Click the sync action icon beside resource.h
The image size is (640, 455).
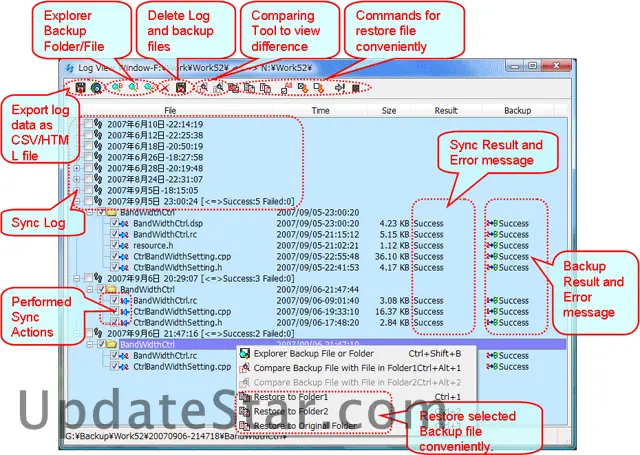pyautogui.click(x=125, y=246)
